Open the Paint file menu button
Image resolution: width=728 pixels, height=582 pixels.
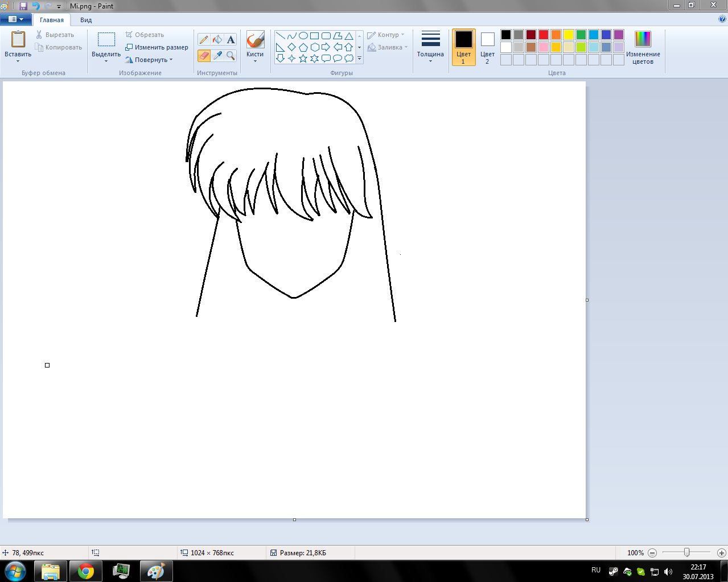(x=16, y=19)
